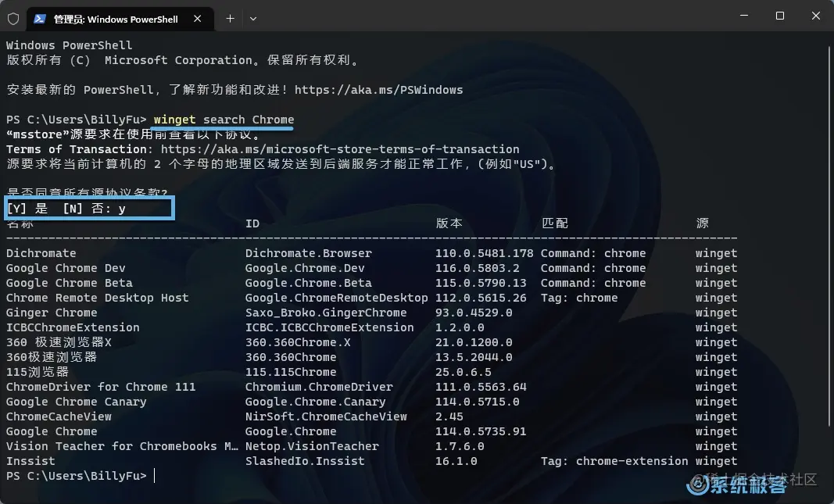
Task: Click the name 'Google Chrome Dev'
Action: point(66,268)
